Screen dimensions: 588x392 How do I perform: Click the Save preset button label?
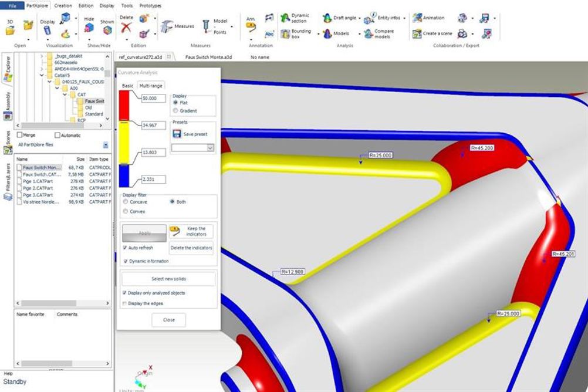point(195,134)
